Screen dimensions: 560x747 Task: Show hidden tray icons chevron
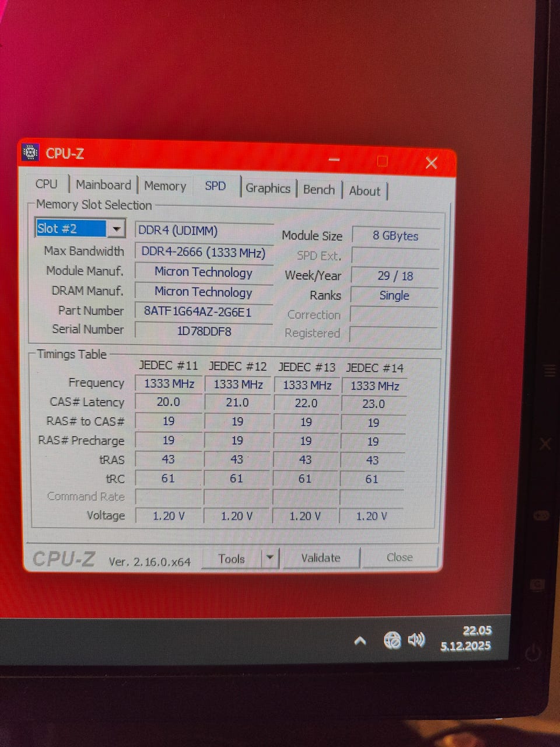[360, 641]
